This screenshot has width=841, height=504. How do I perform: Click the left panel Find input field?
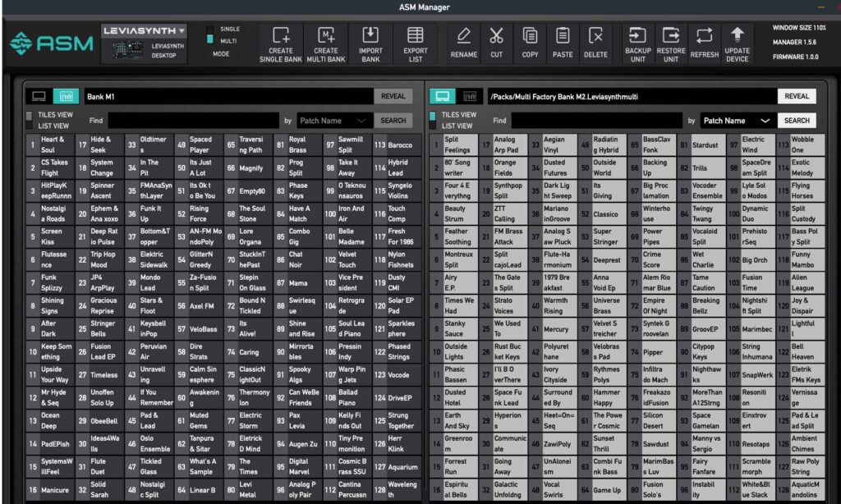(193, 121)
